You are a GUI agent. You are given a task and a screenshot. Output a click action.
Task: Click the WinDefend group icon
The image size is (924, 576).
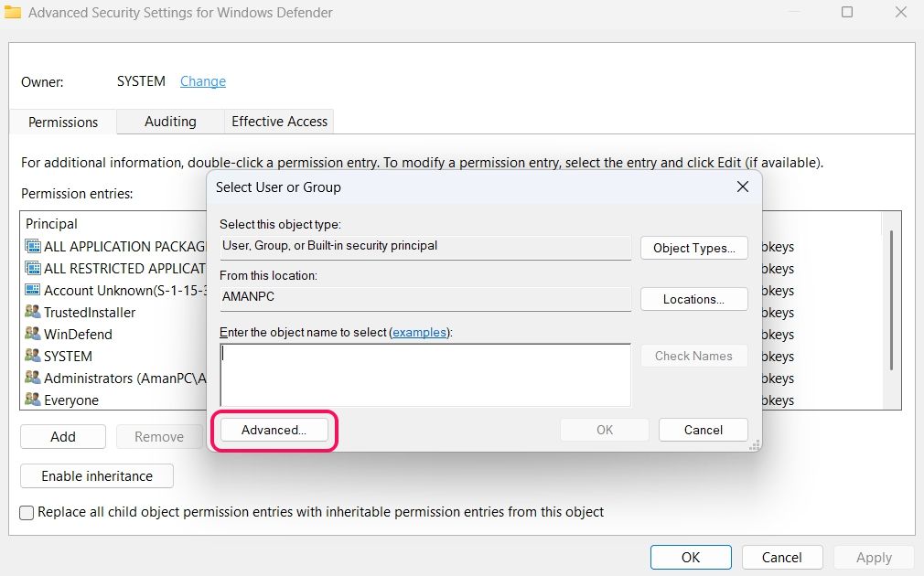[x=33, y=334]
